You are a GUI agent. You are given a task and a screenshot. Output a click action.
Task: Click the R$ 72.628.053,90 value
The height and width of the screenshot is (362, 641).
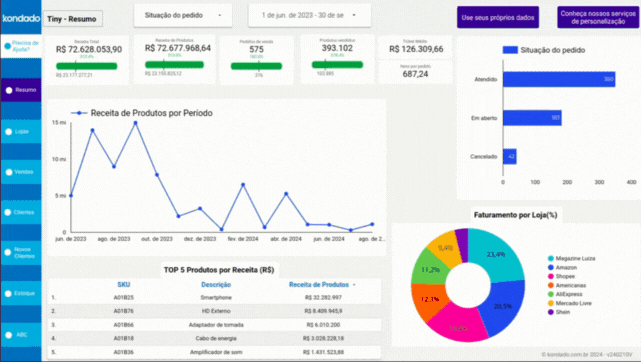(x=89, y=49)
